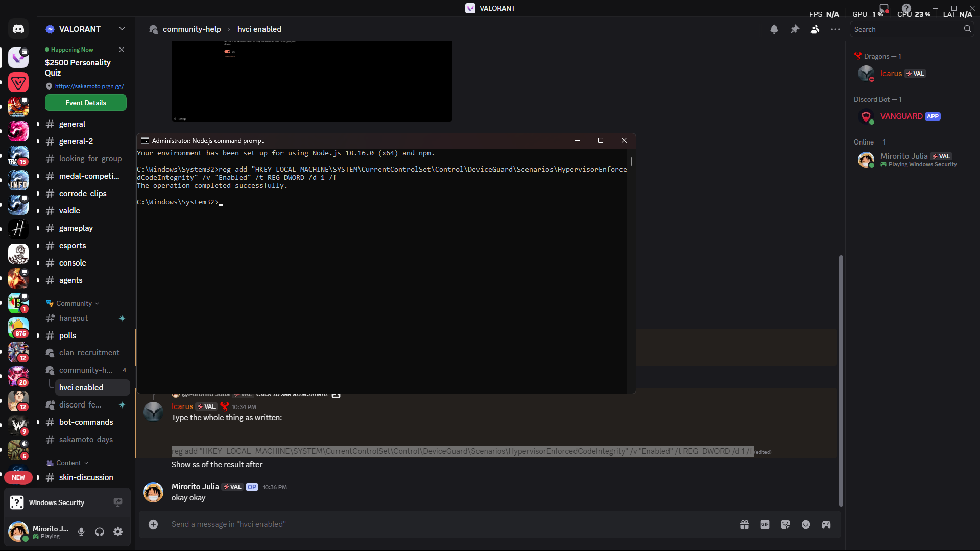This screenshot has width=980, height=551.
Task: Open user settings gear
Action: point(118,532)
